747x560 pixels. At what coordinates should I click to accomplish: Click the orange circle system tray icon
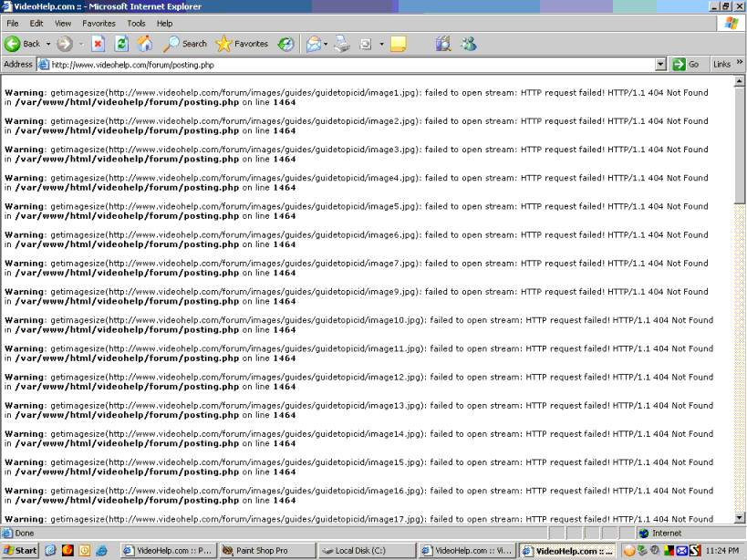pyautogui.click(x=629, y=551)
